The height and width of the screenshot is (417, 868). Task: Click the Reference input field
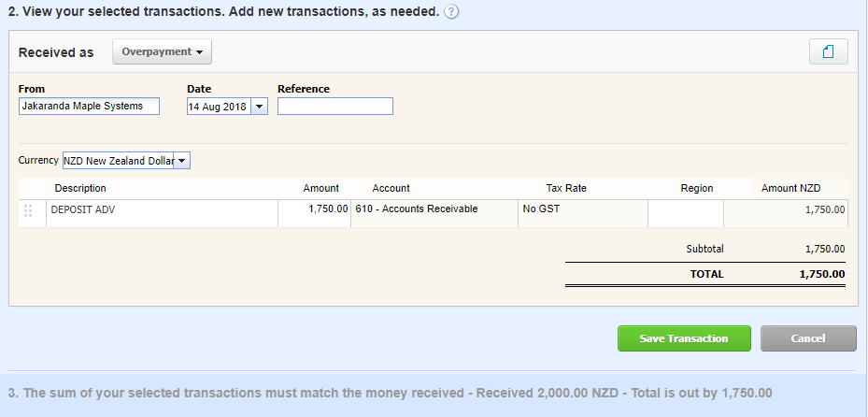click(335, 107)
